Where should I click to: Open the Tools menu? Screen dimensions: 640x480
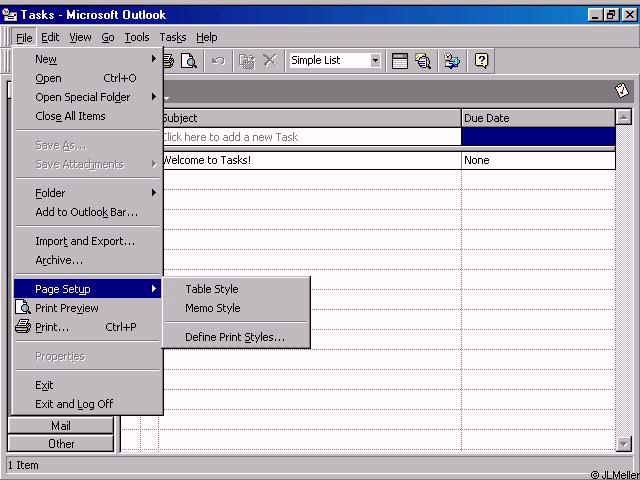(x=137, y=38)
